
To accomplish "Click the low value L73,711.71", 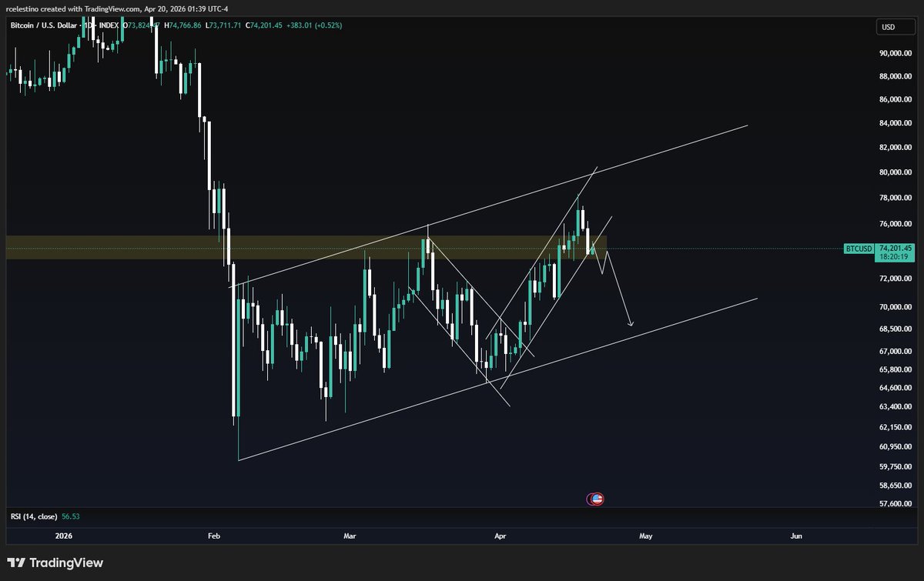I will [224, 25].
